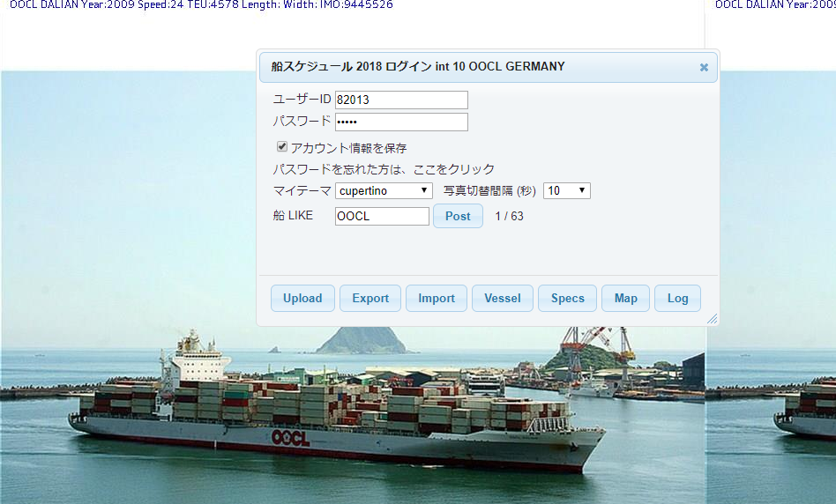Screen dimensions: 836x504
Task: Click the 船 LIKE search field
Action: point(382,216)
